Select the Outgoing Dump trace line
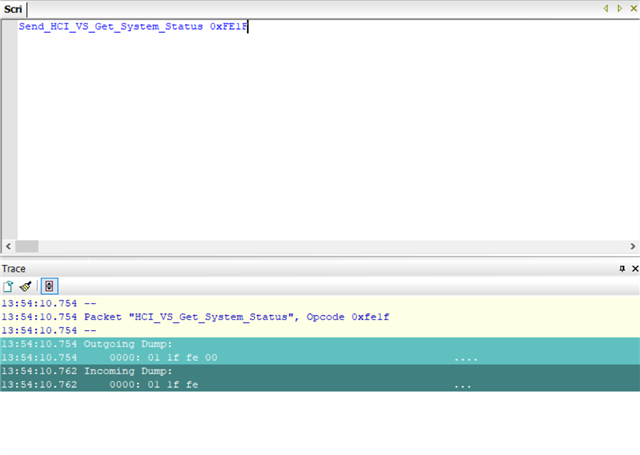This screenshot has width=640, height=455. (x=320, y=344)
